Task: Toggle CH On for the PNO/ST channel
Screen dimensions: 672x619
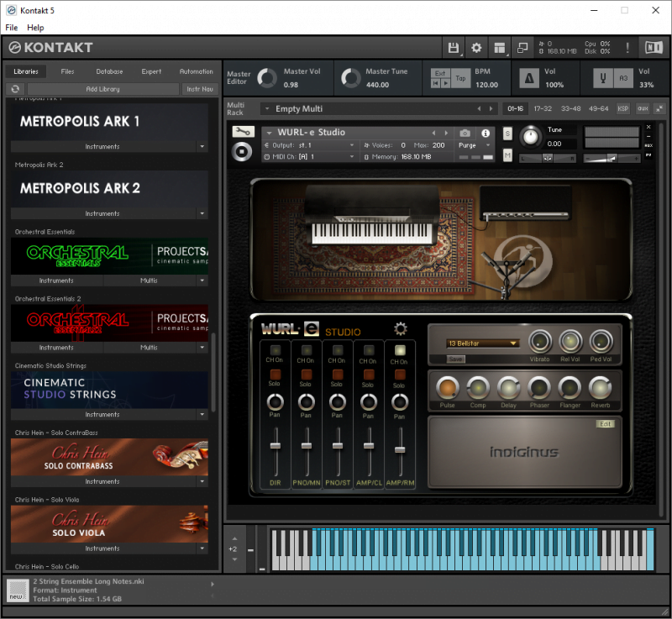Action: click(338, 350)
